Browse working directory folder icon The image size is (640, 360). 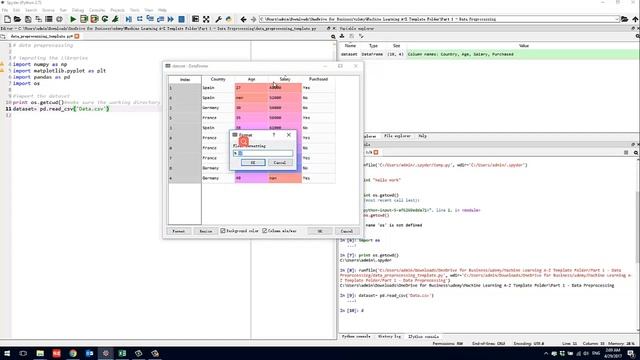pyautogui.click(x=624, y=19)
